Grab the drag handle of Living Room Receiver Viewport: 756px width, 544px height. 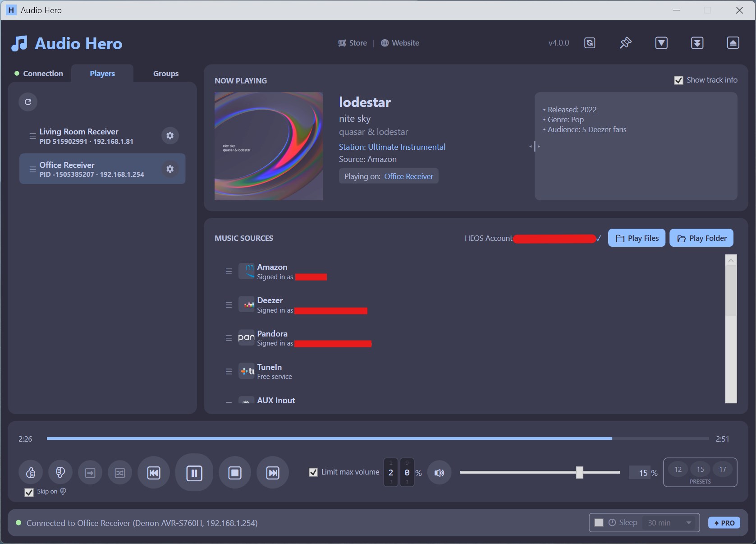32,136
